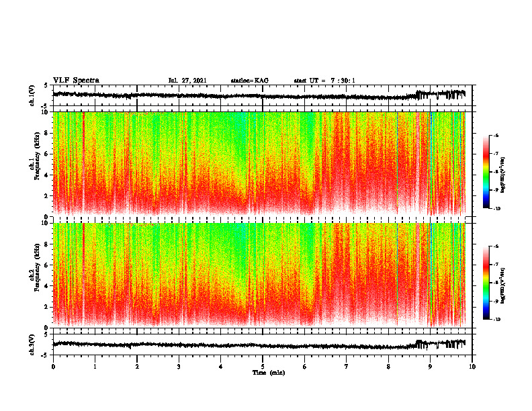Click time axis tick label "4"
The width and height of the screenshot is (532, 411).
tap(221, 367)
